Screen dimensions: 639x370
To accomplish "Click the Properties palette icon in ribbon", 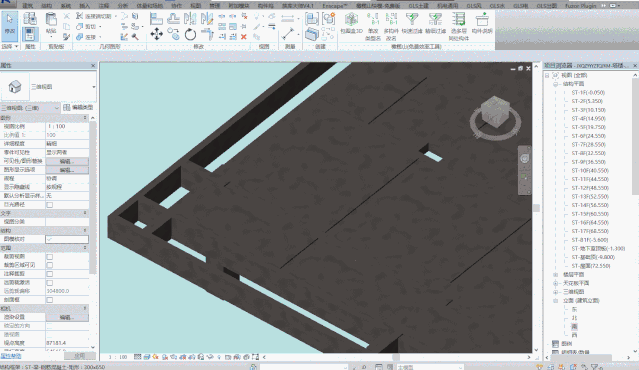I will [x=30, y=34].
